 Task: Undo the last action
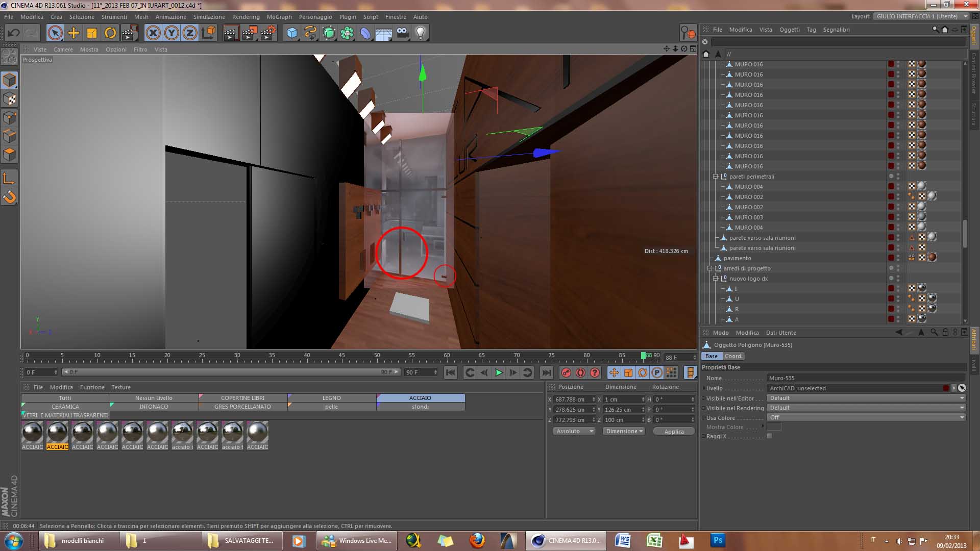coord(13,33)
